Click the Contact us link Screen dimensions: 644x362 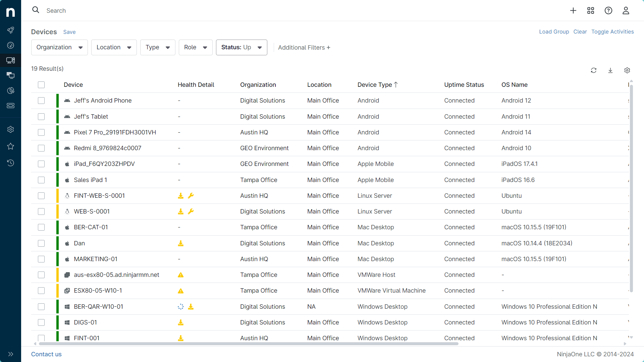point(46,354)
